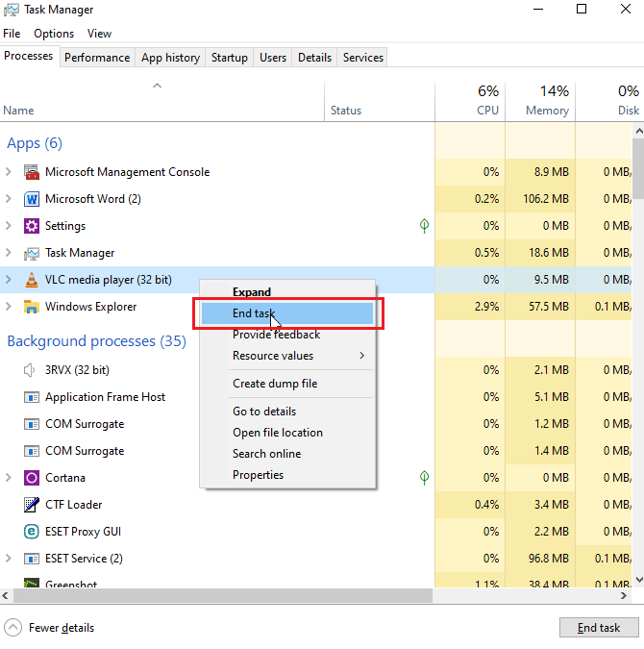Click the vertical scrollbar up arrow
The height and width of the screenshot is (649, 644).
pyautogui.click(x=639, y=131)
